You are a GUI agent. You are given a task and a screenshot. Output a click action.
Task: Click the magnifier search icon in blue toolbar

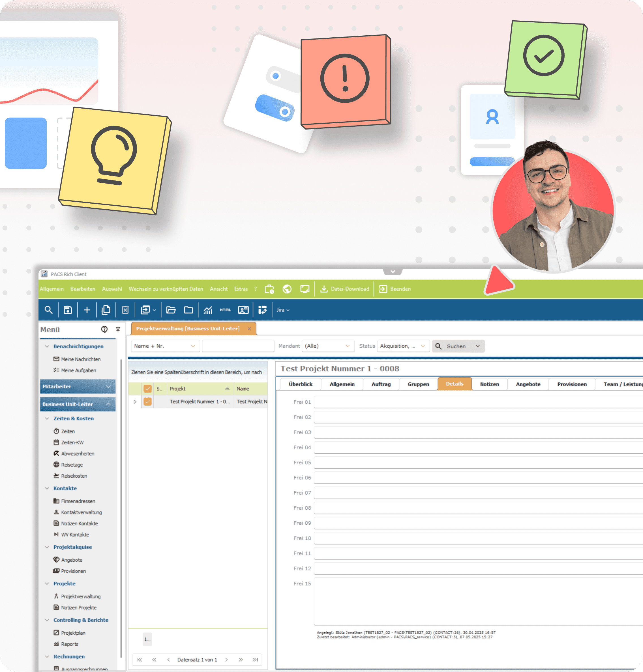[x=49, y=310]
